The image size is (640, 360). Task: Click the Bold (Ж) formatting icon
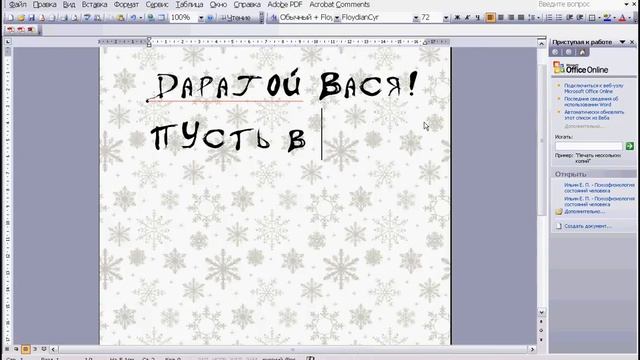point(457,18)
